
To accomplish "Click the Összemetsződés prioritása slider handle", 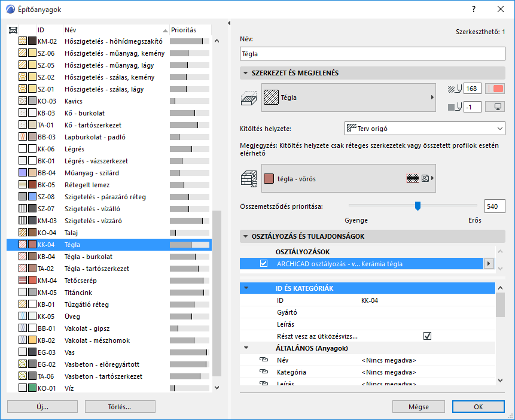I will pos(418,206).
